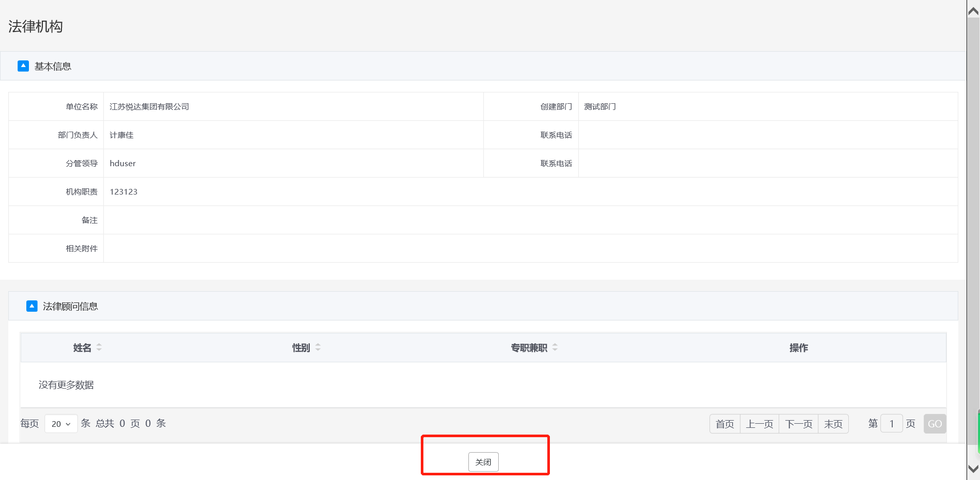Jump to 末页 in the pagination
The height and width of the screenshot is (480, 980).
[833, 424]
